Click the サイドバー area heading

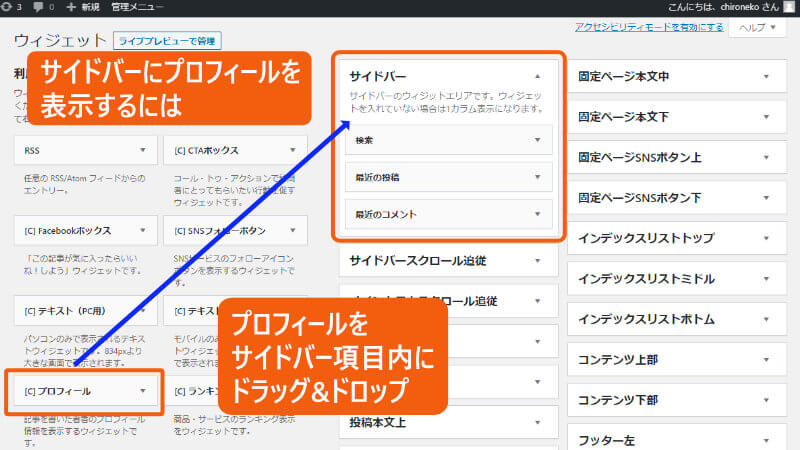click(378, 77)
